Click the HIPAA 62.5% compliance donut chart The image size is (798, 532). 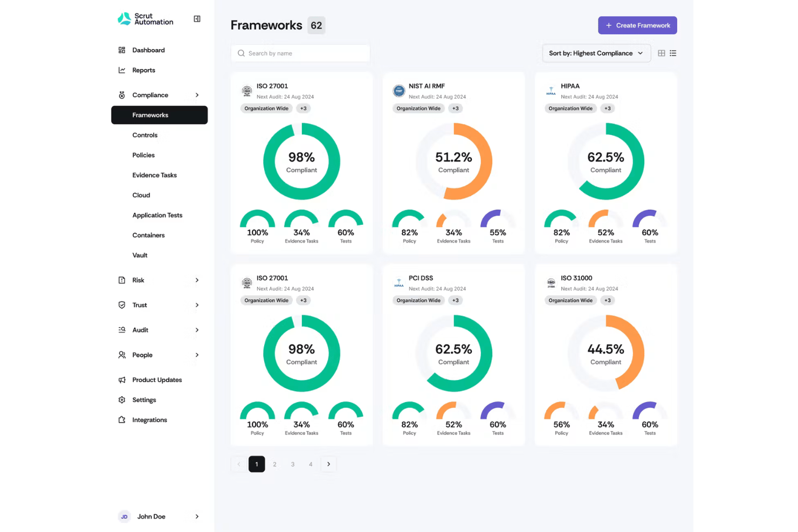pyautogui.click(x=606, y=162)
